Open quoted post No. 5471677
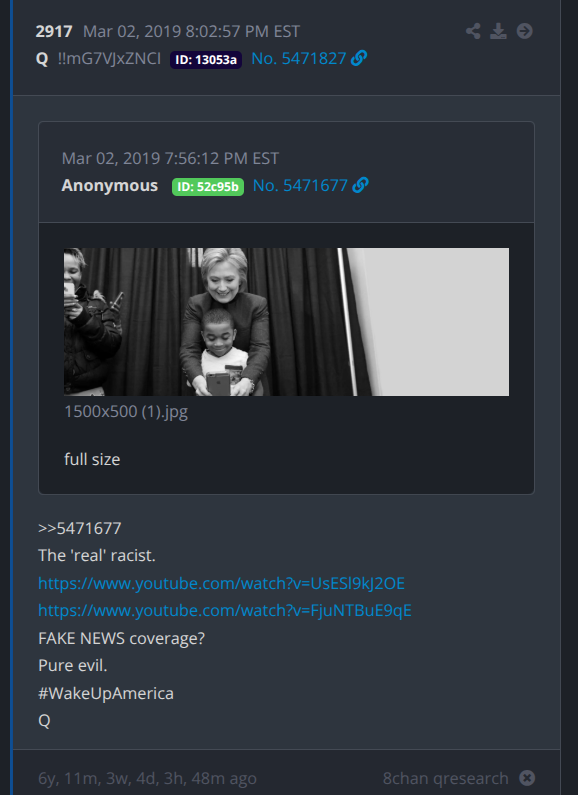Image resolution: width=578 pixels, height=795 pixels. click(x=300, y=186)
